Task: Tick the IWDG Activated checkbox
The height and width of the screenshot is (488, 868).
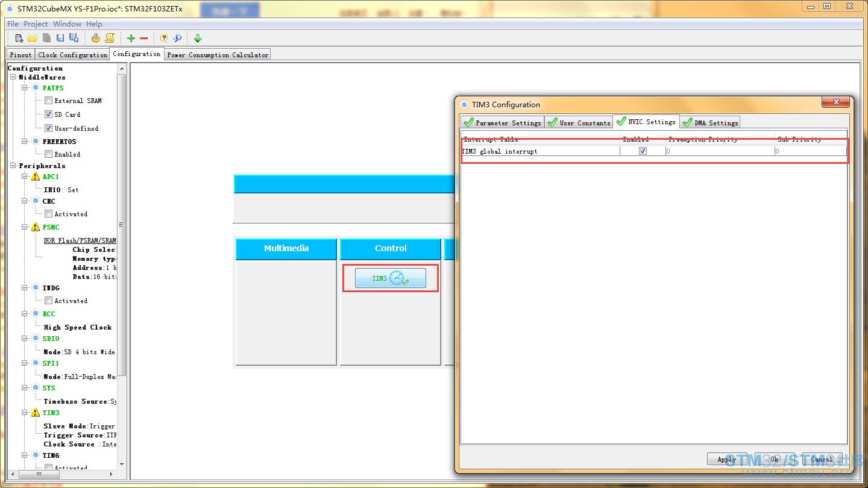Action: pos(49,300)
